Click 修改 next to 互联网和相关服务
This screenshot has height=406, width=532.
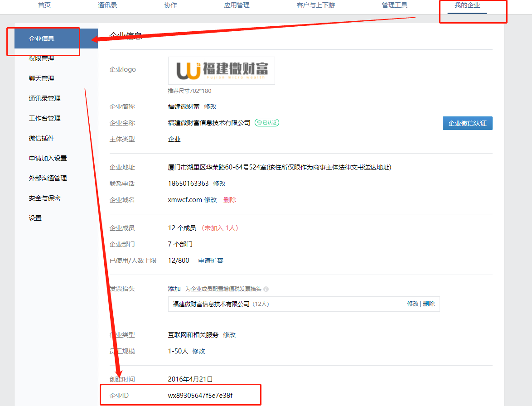pyautogui.click(x=229, y=335)
